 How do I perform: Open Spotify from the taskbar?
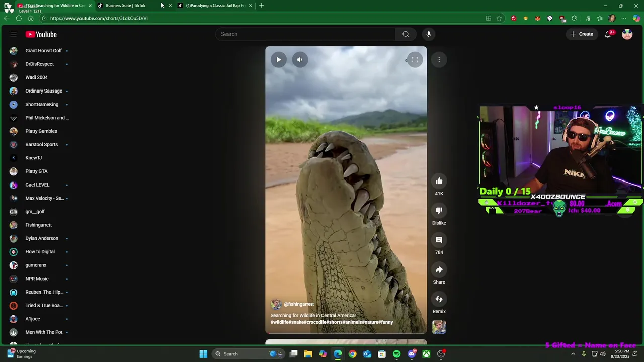[x=397, y=354]
